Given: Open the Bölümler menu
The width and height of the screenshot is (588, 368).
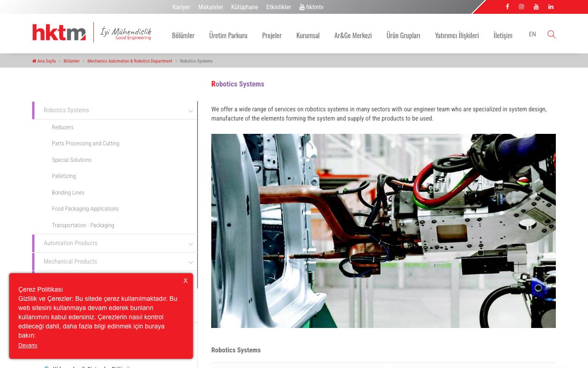Looking at the screenshot, I should (183, 35).
